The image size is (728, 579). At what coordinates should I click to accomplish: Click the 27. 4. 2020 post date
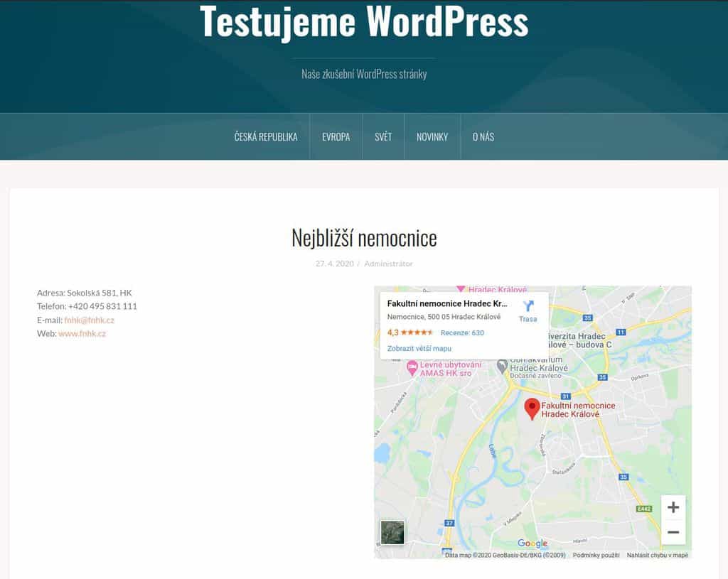(335, 264)
